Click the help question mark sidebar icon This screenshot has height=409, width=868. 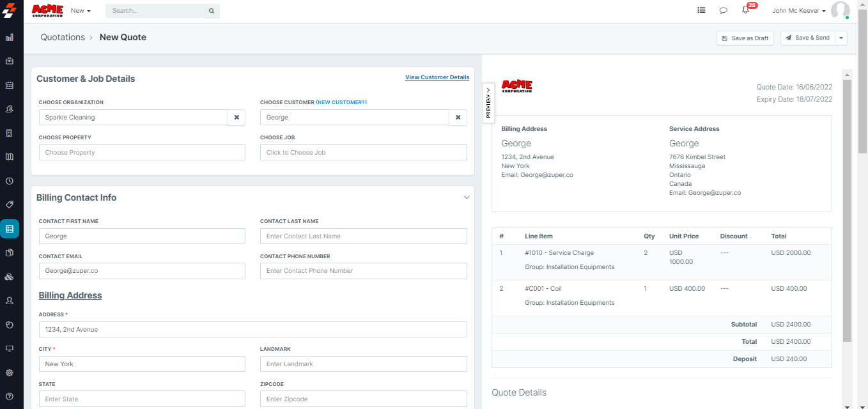10,396
